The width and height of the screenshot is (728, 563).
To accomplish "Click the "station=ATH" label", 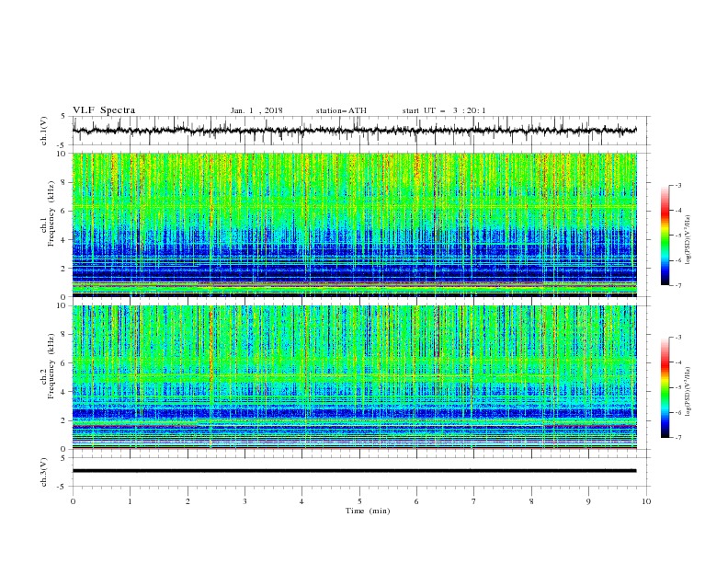I will point(341,110).
